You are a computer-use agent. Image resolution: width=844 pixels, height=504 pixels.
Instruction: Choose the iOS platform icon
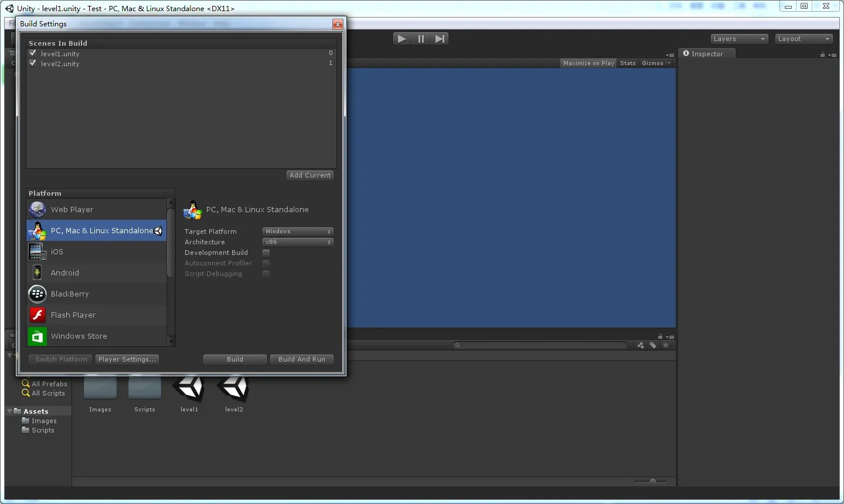[38, 251]
